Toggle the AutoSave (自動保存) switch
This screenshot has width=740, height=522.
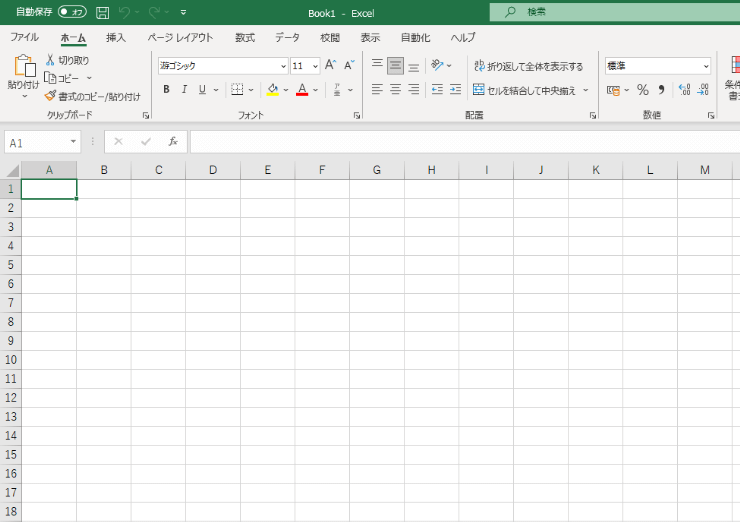[72, 12]
